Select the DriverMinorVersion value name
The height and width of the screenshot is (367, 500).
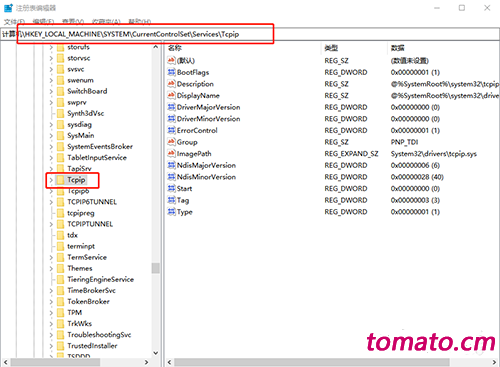[x=208, y=119]
